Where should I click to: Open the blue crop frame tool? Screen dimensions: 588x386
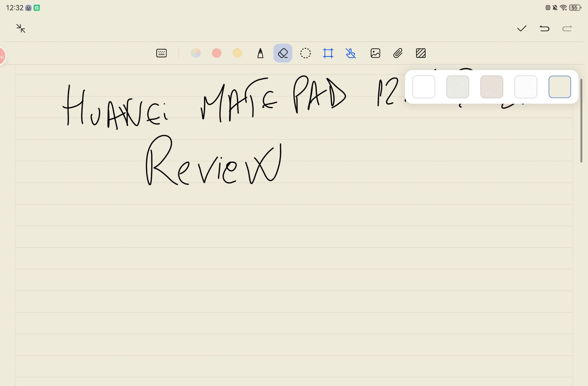coord(328,53)
